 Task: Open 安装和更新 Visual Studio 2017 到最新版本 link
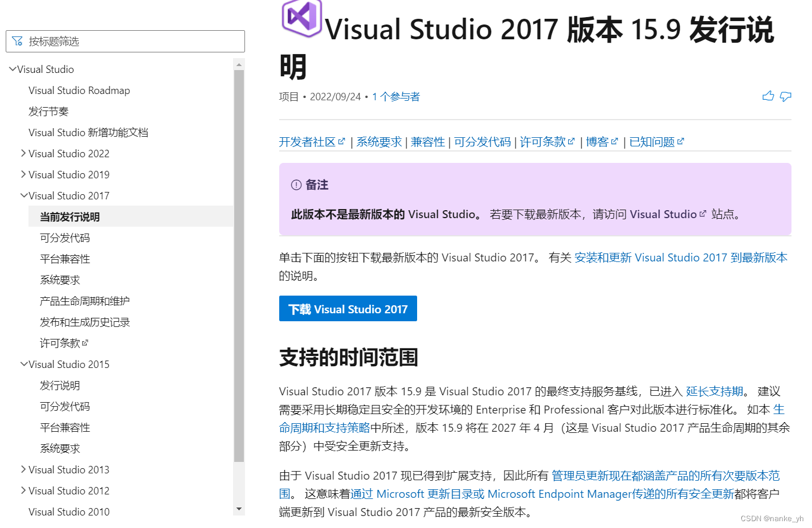(x=681, y=257)
